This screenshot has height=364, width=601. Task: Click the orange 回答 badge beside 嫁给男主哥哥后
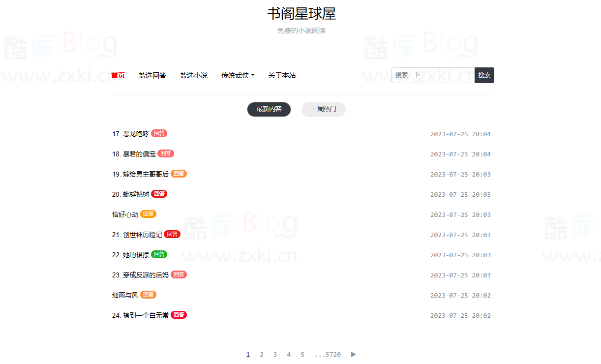pyautogui.click(x=178, y=174)
